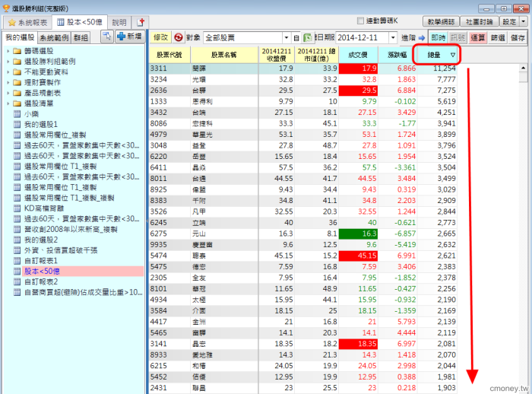Click the scrollbar up arrow of the table
Viewport: 532px width, 394px height.
coord(523,68)
